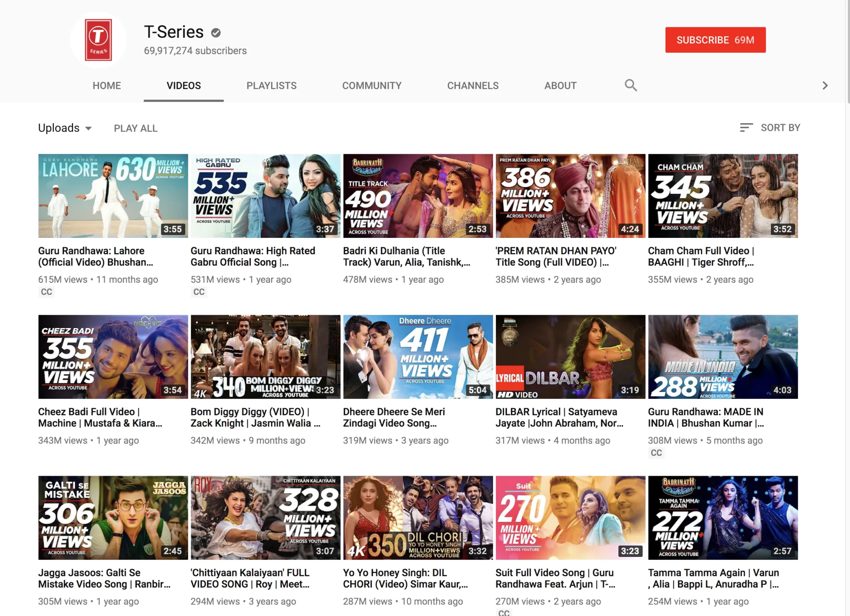
Task: Open the PLAYLISTS tab
Action: click(x=272, y=85)
